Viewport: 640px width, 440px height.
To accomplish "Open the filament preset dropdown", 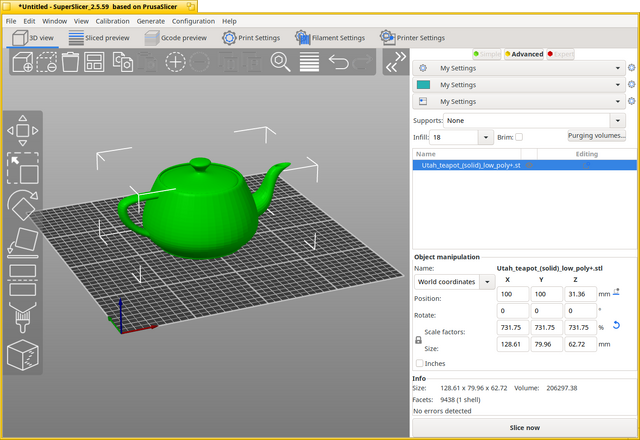I will [519, 85].
